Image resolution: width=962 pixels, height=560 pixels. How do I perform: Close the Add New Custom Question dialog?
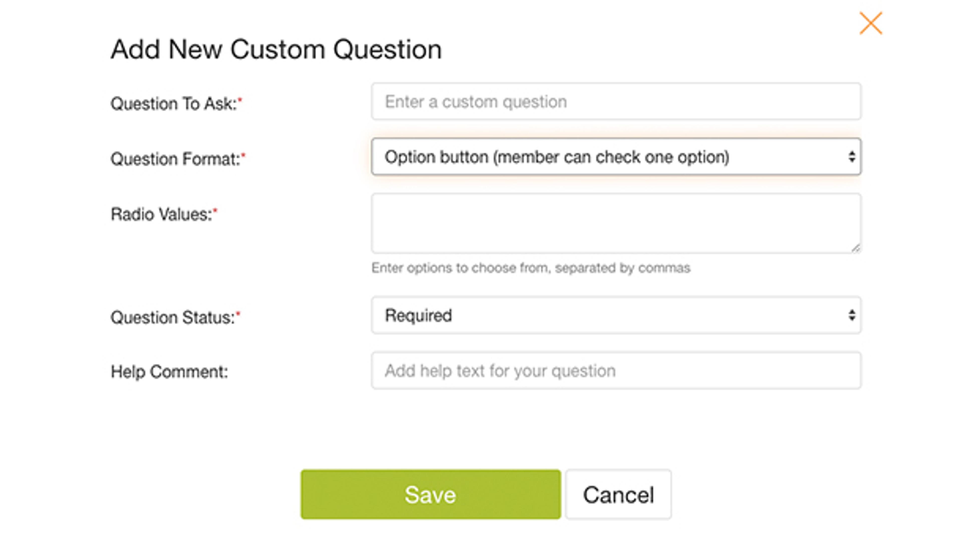click(x=870, y=23)
